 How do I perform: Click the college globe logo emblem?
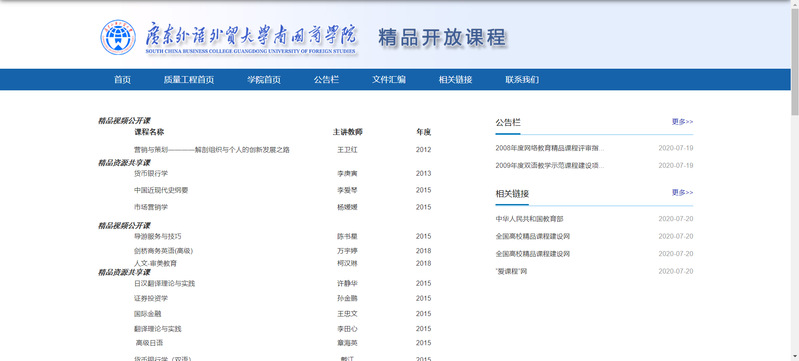118,37
